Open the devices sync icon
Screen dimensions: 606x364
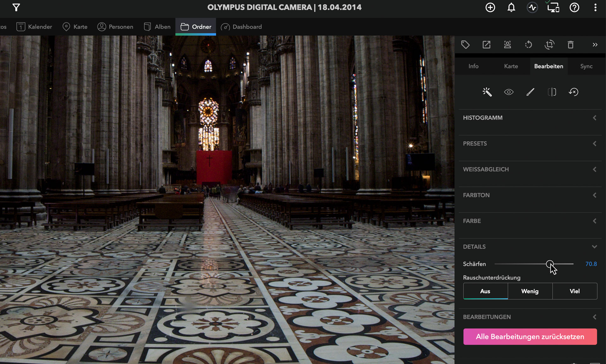tap(553, 7)
